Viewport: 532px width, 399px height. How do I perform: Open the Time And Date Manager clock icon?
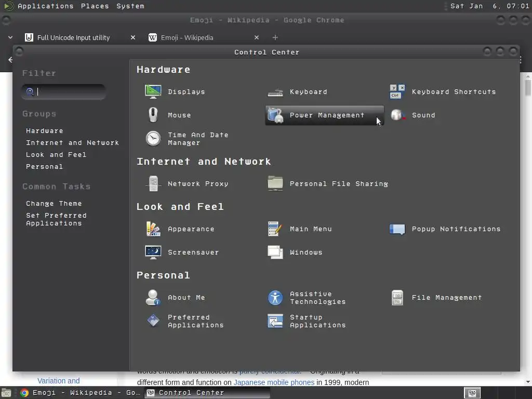tap(153, 139)
